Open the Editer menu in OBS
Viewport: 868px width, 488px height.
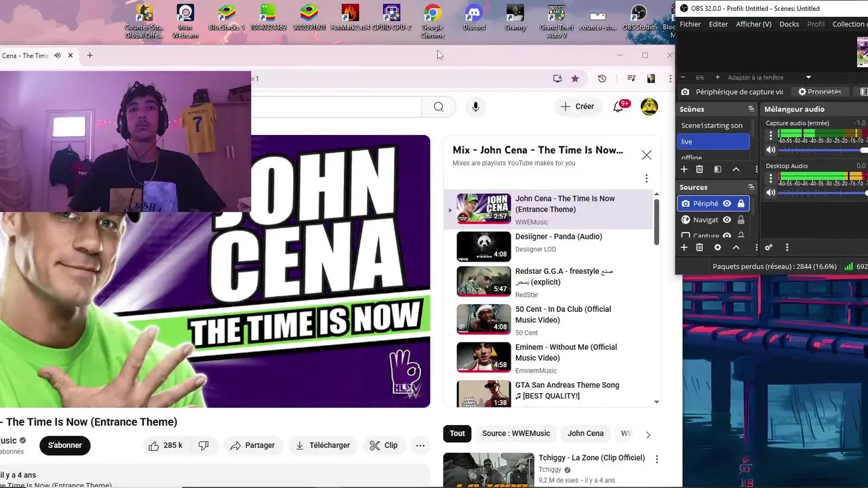(x=718, y=24)
